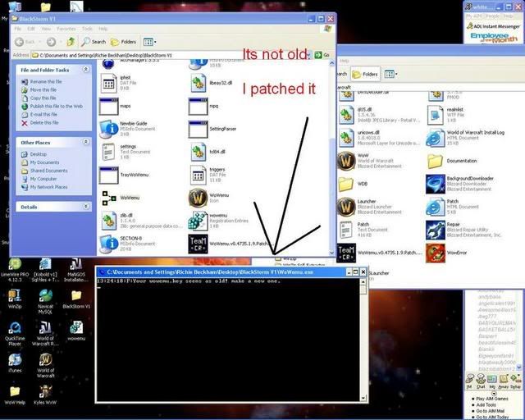The width and height of the screenshot is (525, 420).
Task: Collapse the File and Folder Tasks panel
Action: click(87, 71)
